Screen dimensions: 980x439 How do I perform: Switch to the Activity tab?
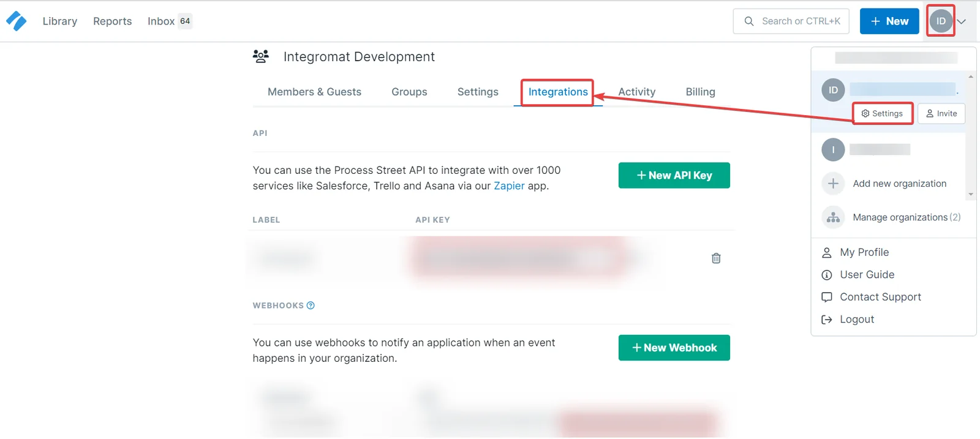[636, 92]
